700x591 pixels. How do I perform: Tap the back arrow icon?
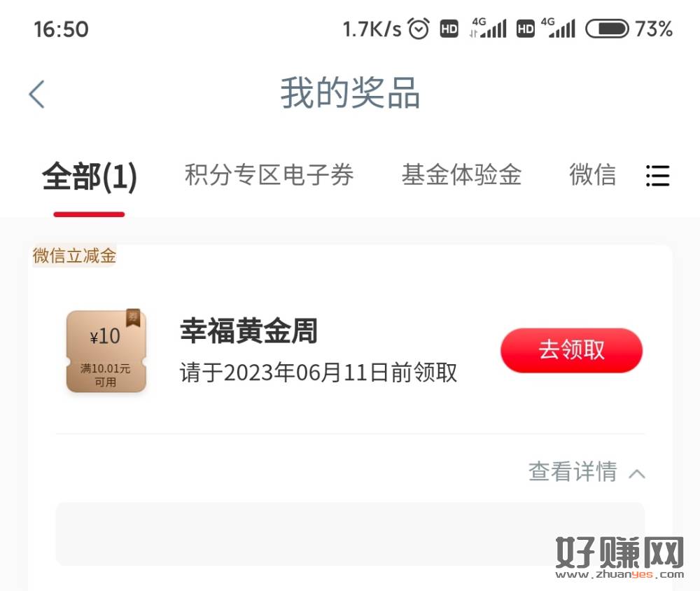[36, 95]
